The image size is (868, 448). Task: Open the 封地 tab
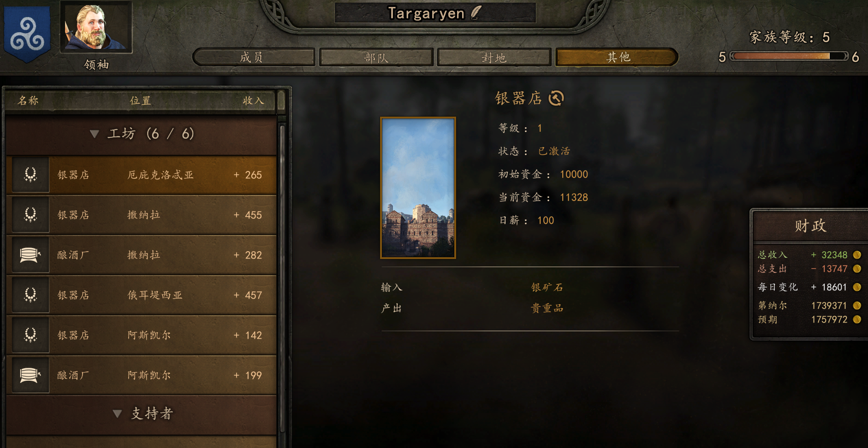tap(494, 57)
